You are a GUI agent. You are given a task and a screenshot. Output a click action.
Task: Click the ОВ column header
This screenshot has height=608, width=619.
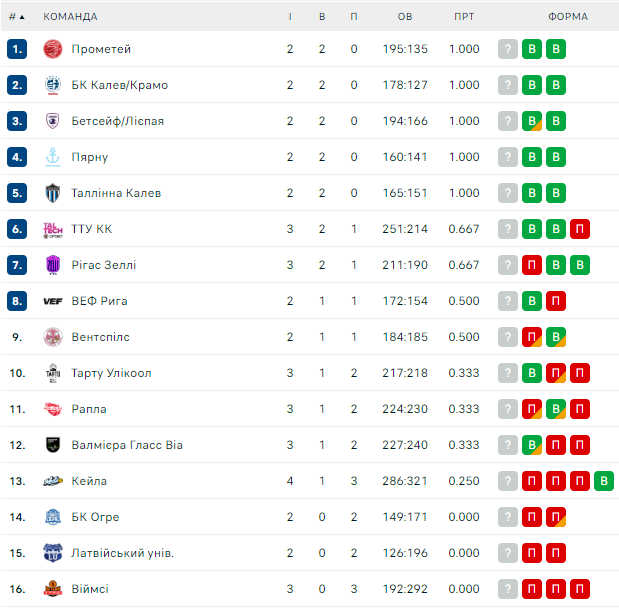coord(405,16)
